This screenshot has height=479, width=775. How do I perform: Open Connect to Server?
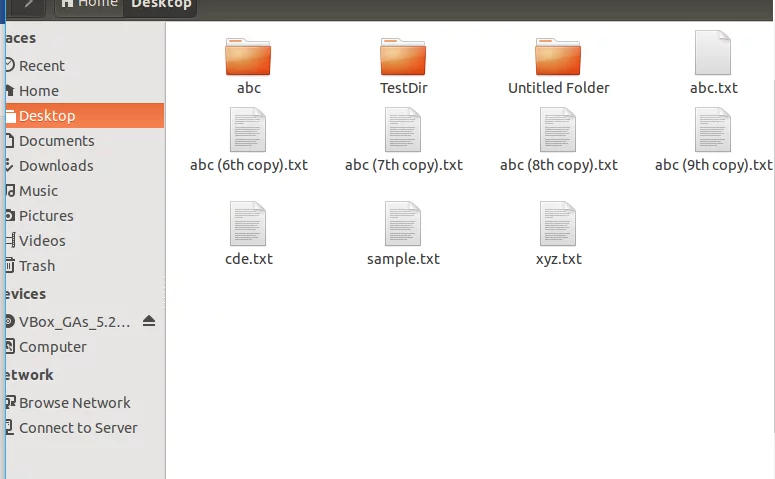(x=78, y=428)
